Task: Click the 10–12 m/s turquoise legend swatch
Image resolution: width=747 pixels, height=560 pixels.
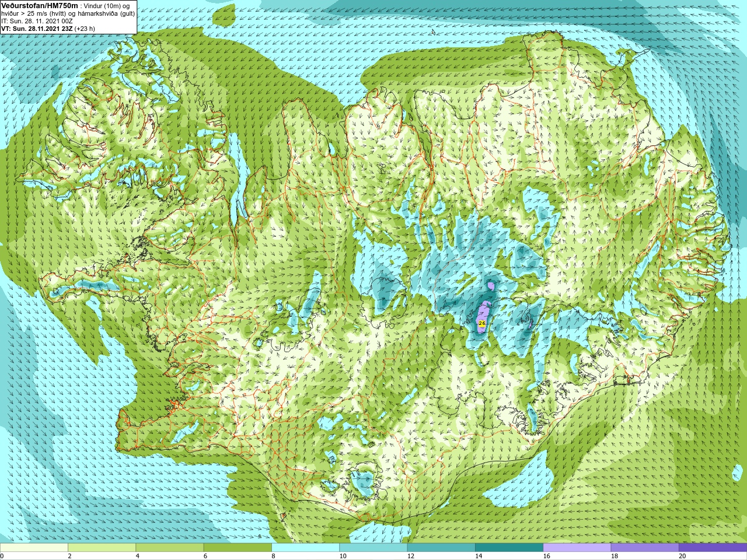Action: click(x=373, y=548)
